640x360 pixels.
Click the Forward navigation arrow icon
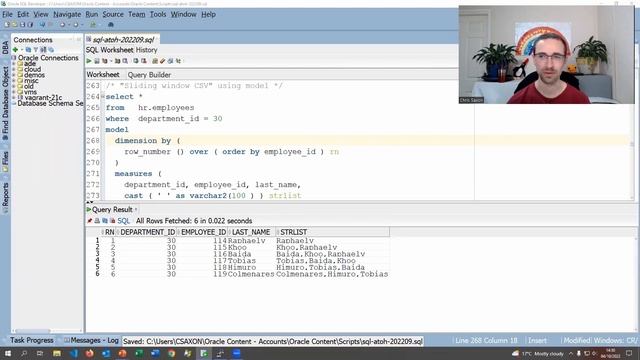(x=76, y=25)
